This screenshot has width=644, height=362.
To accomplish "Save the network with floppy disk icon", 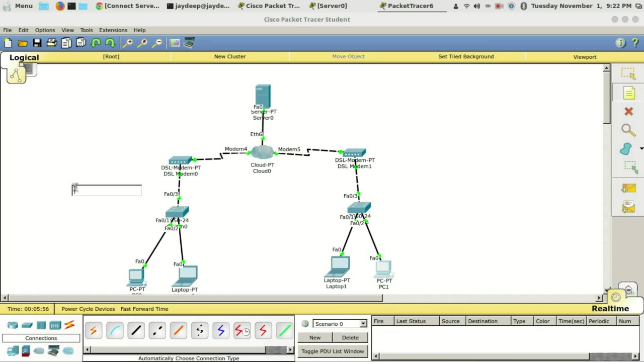I will [x=37, y=43].
